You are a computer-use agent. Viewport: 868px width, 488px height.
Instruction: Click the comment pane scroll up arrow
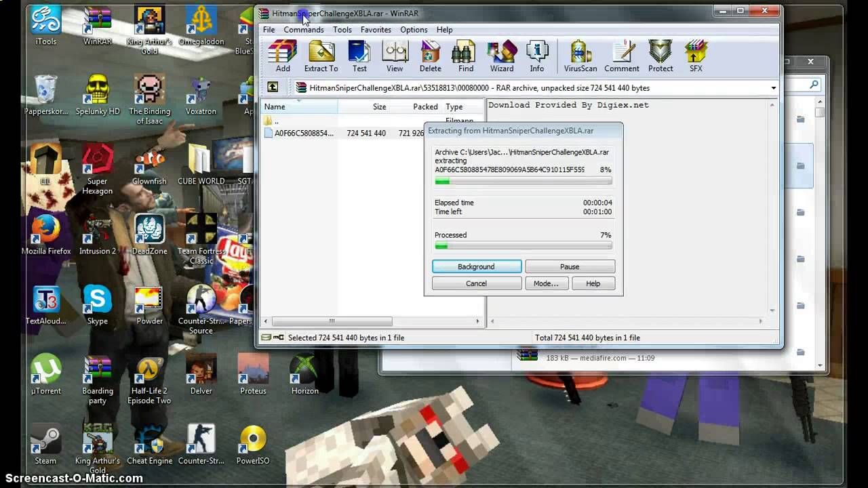[x=772, y=105]
